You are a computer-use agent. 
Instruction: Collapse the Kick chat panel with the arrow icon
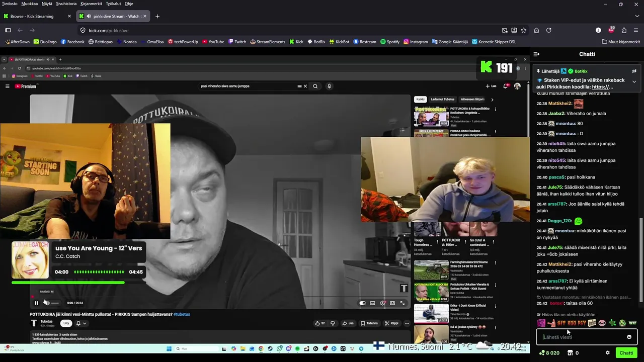[x=536, y=54]
